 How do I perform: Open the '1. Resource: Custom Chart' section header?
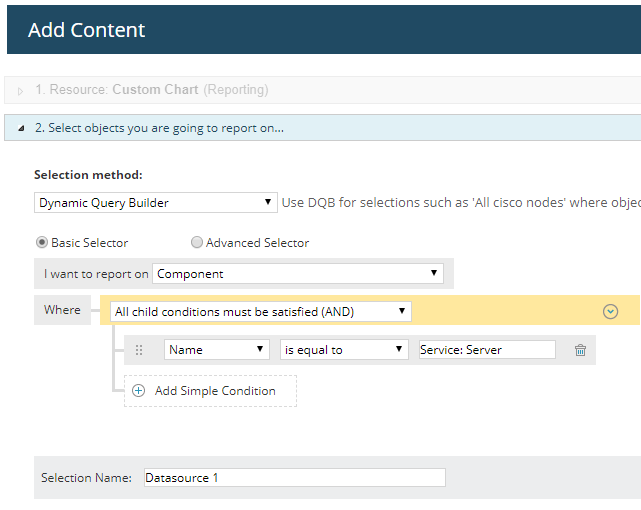tap(151, 90)
